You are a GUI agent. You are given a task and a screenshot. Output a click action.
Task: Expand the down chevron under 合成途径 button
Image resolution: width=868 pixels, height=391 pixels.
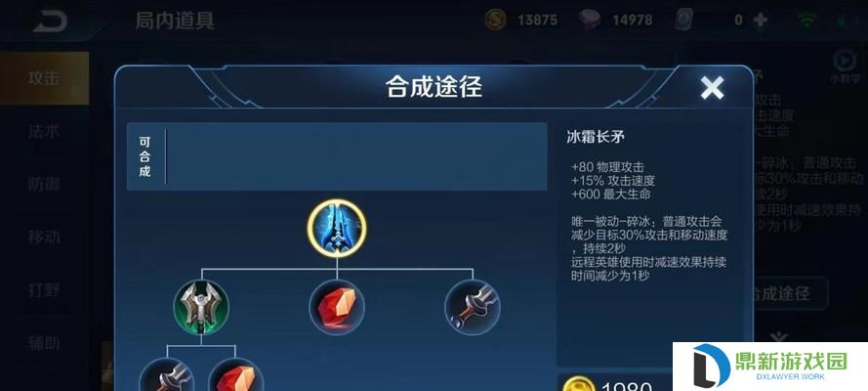pyautogui.click(x=779, y=336)
